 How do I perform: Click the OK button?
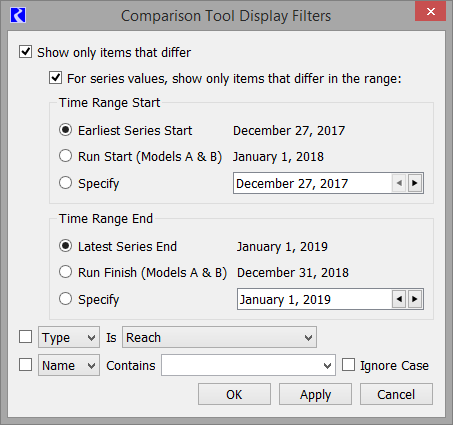click(x=234, y=394)
